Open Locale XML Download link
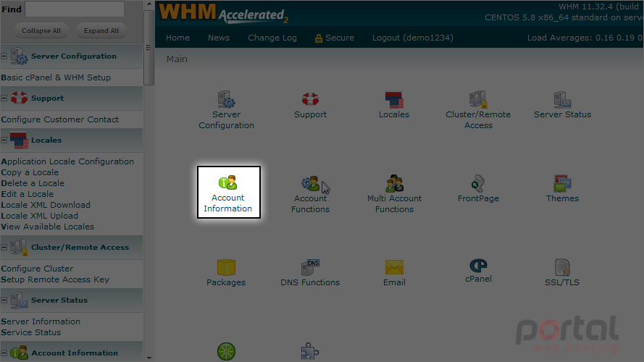This screenshot has height=362, width=644. (x=46, y=205)
